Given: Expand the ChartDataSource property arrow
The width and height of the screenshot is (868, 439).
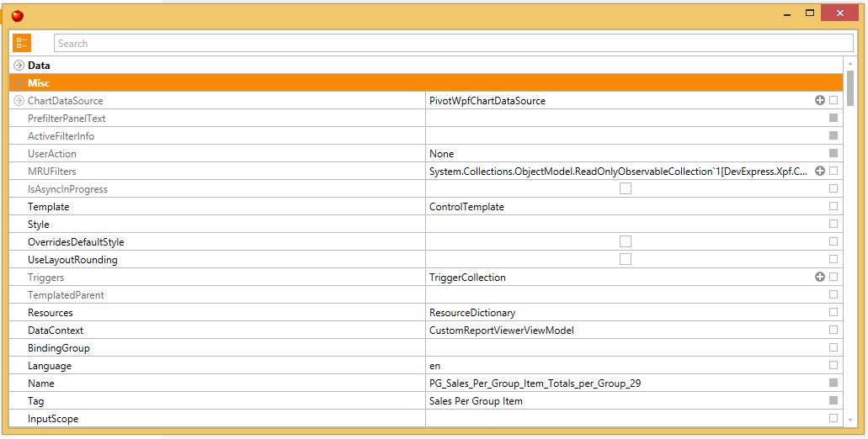Looking at the screenshot, I should pyautogui.click(x=19, y=101).
